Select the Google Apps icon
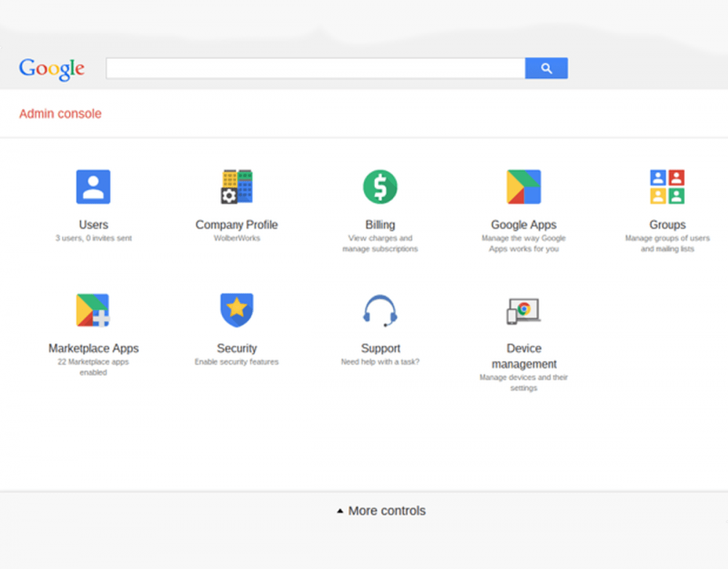 [523, 186]
